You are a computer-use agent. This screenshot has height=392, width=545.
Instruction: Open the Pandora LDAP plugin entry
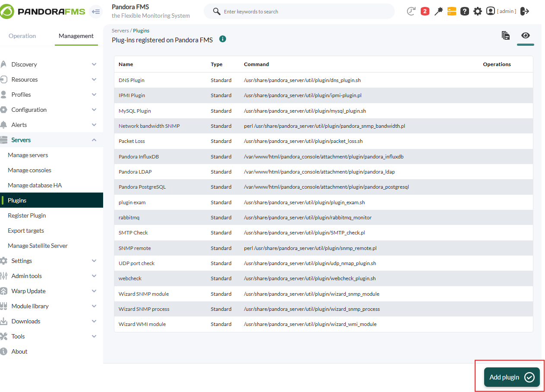click(x=135, y=172)
